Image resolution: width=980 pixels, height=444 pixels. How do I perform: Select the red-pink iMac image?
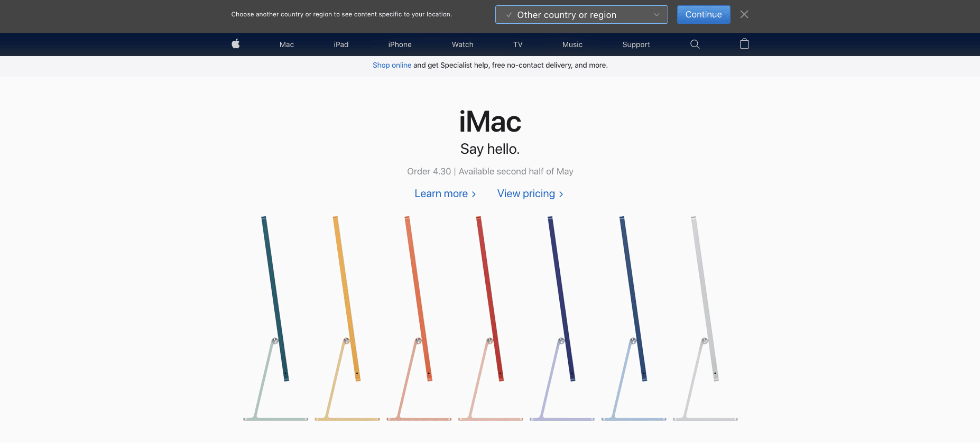click(491, 318)
